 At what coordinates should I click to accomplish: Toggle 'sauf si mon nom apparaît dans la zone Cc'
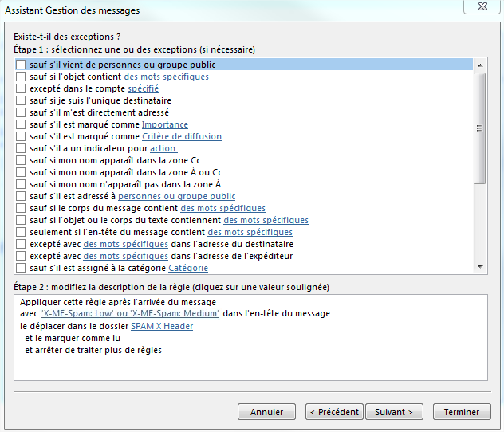[21, 160]
